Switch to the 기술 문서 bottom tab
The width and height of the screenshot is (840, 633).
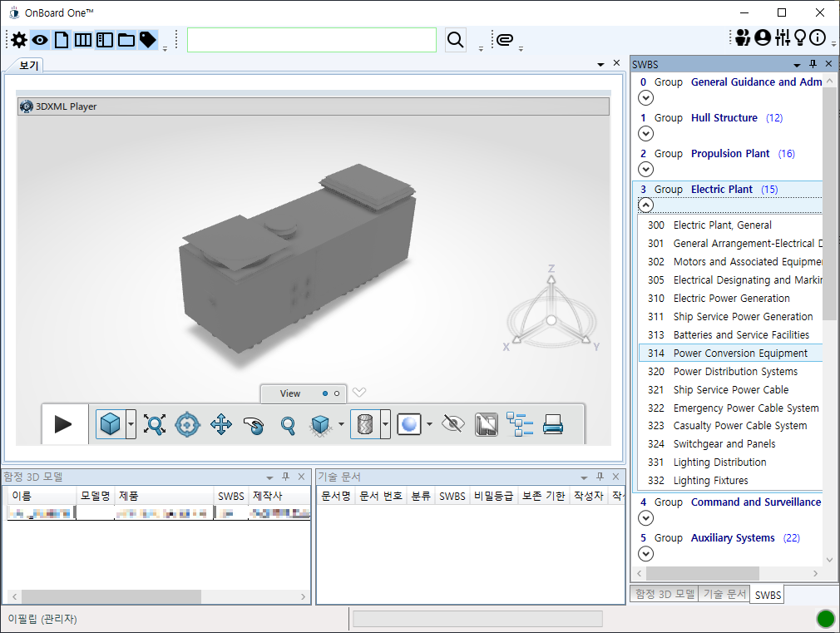pyautogui.click(x=724, y=594)
